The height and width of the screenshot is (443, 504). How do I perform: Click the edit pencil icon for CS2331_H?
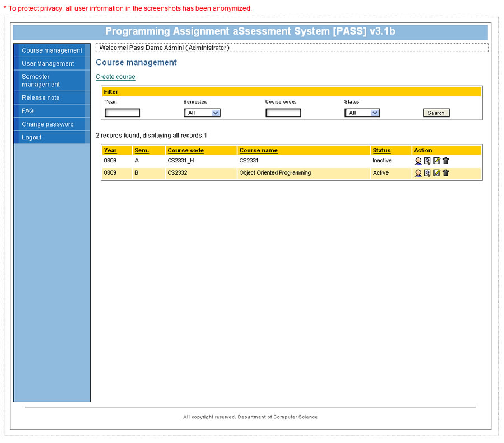coord(437,161)
